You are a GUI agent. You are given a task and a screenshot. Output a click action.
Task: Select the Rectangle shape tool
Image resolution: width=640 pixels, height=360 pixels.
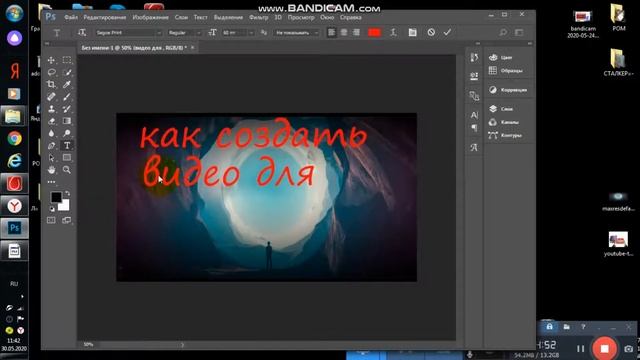click(x=67, y=158)
